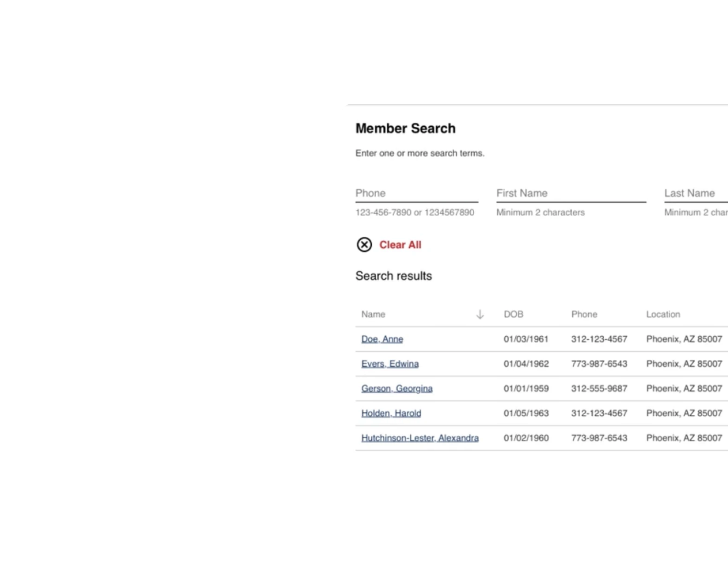Click the Search results heading
Screen dimensions: 728x573
pos(394,276)
